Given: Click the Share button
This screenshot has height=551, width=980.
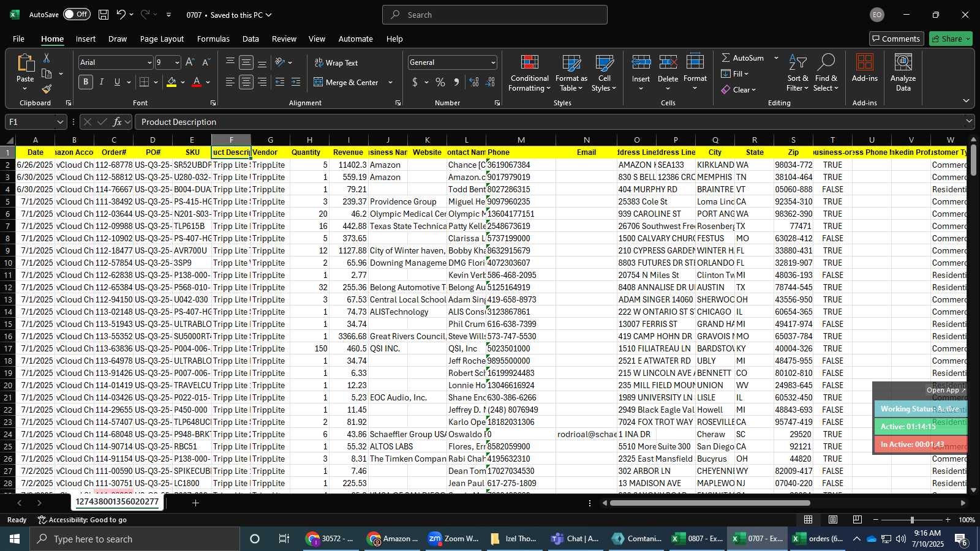Looking at the screenshot, I should 951,39.
